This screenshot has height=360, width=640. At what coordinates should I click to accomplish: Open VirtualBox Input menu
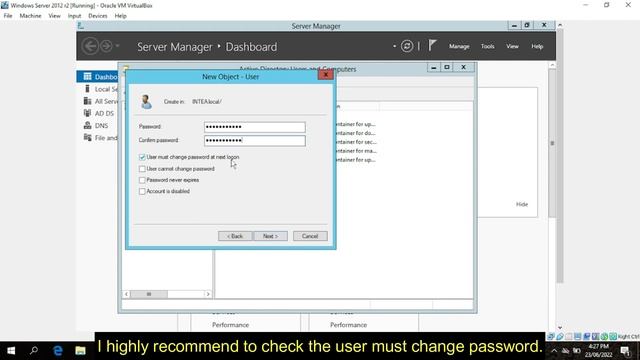[x=74, y=16]
